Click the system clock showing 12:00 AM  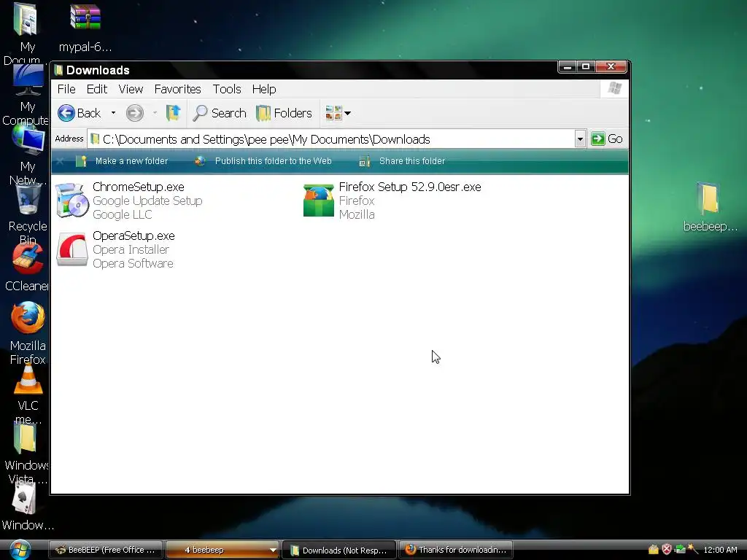pos(720,550)
